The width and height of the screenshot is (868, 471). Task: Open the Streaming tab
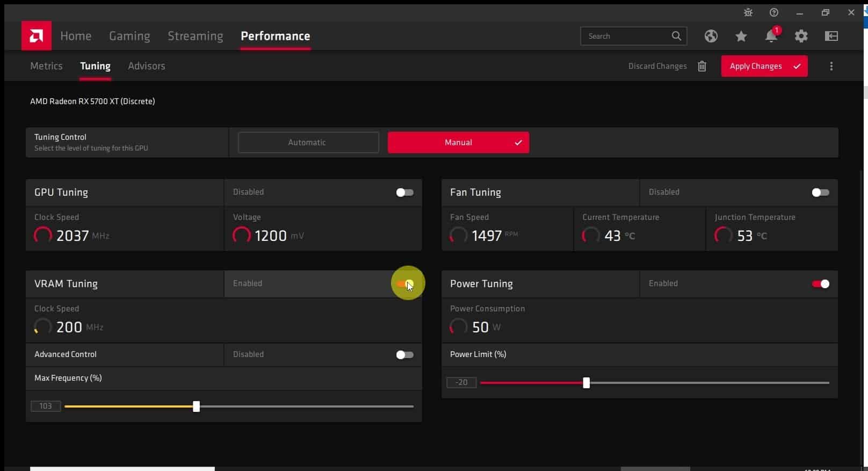point(196,36)
